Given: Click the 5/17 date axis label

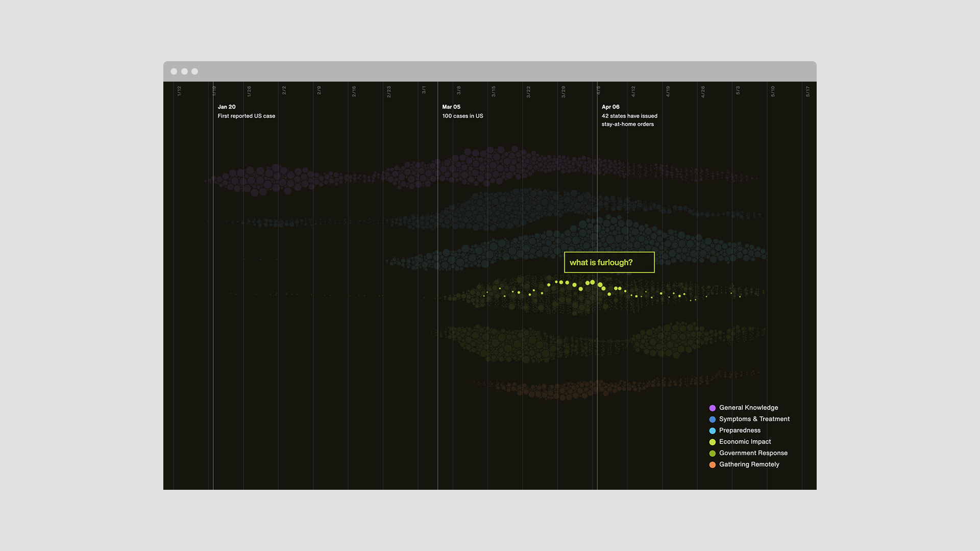Looking at the screenshot, I should click(808, 91).
